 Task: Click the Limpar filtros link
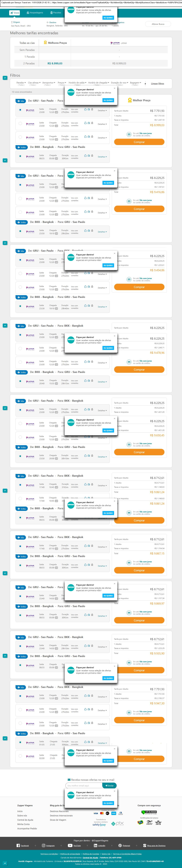click(x=157, y=84)
